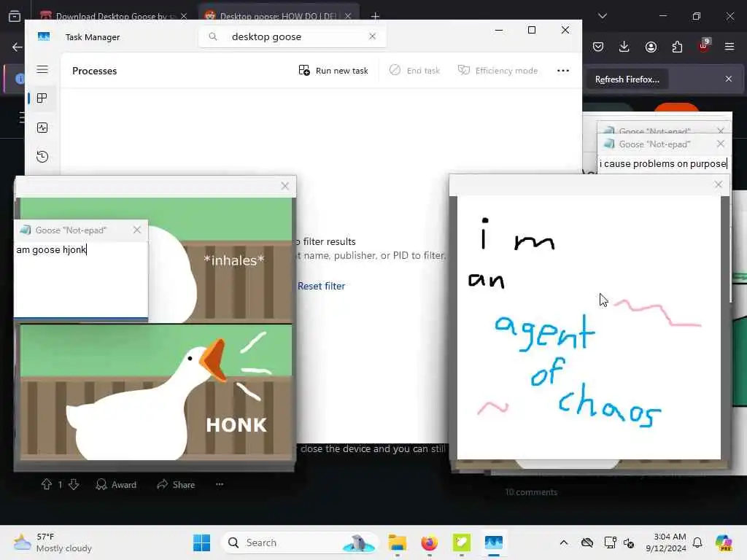The height and width of the screenshot is (560, 747).
Task: Open the Reddit post more options dots
Action: (220, 484)
